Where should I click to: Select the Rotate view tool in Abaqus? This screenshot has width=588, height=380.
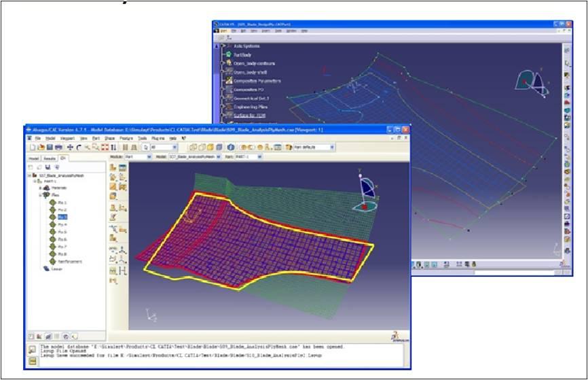pyautogui.click(x=78, y=148)
